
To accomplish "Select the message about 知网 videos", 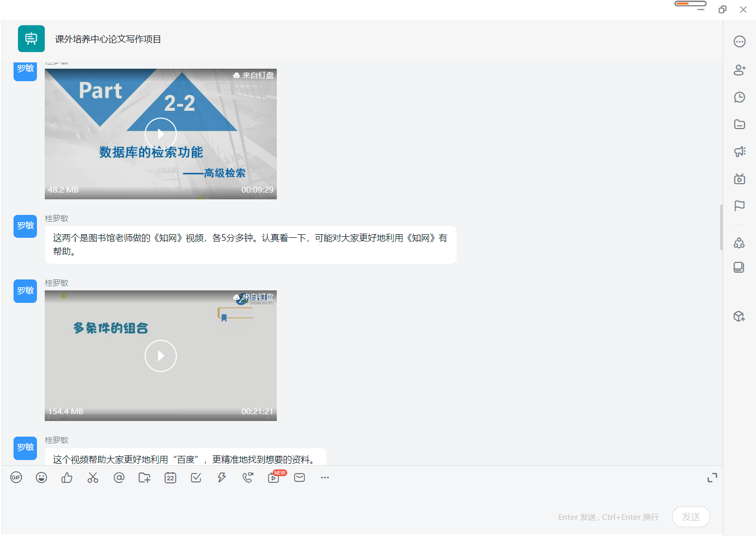I will point(251,245).
